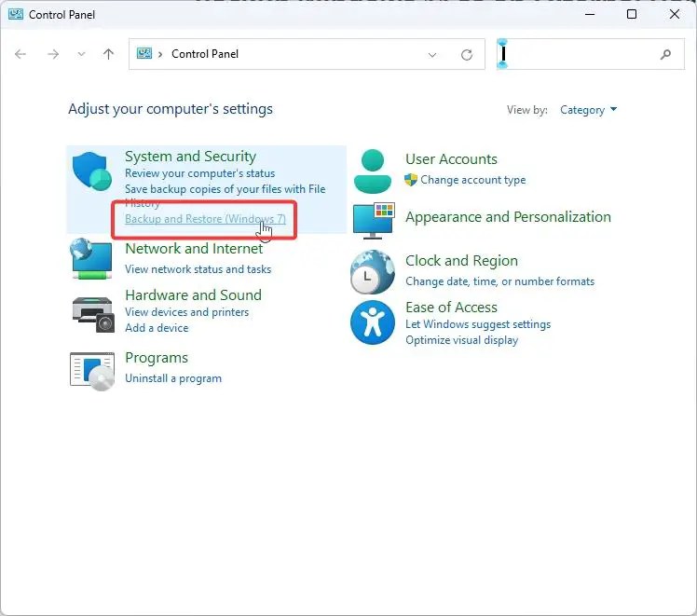Select Change account type link
The image size is (697, 616).
tap(473, 180)
